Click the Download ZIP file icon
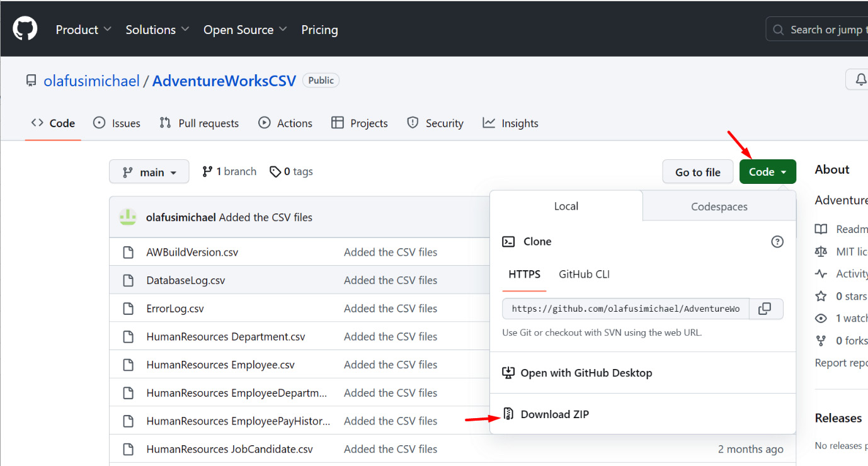The image size is (868, 466). 508,414
